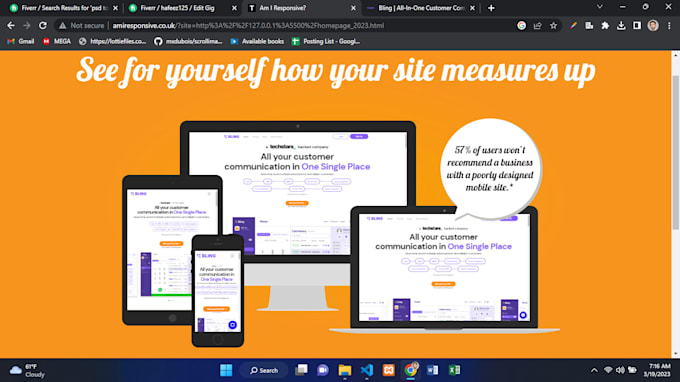Bookmark this page with the star icon

[553, 26]
